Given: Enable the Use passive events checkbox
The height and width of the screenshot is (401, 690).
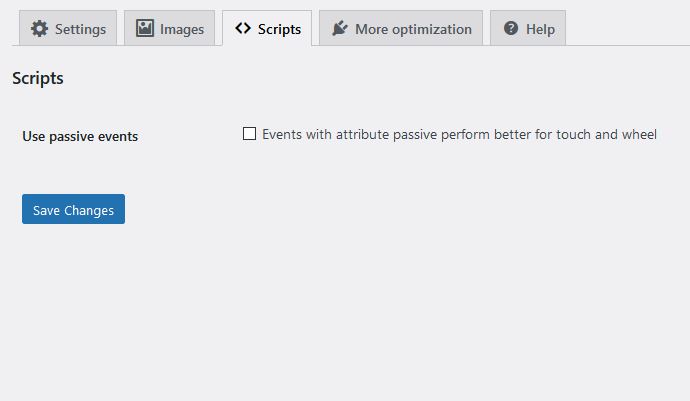Looking at the screenshot, I should coord(250,133).
